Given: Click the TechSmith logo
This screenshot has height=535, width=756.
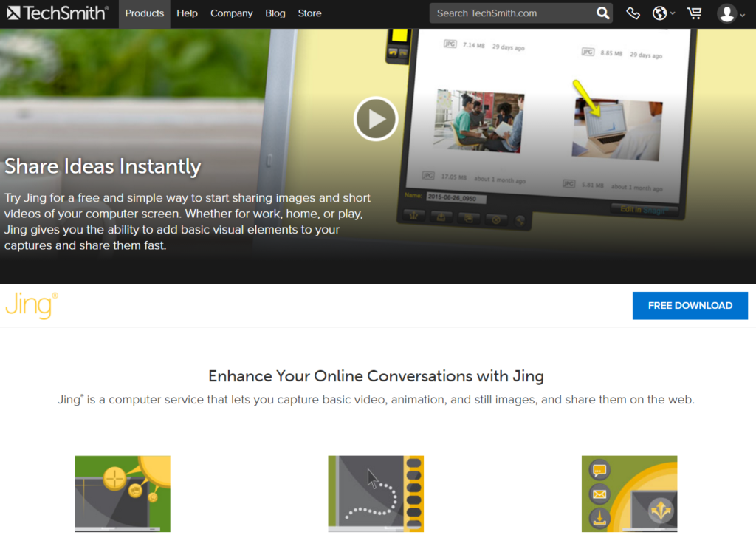Looking at the screenshot, I should coord(58,13).
